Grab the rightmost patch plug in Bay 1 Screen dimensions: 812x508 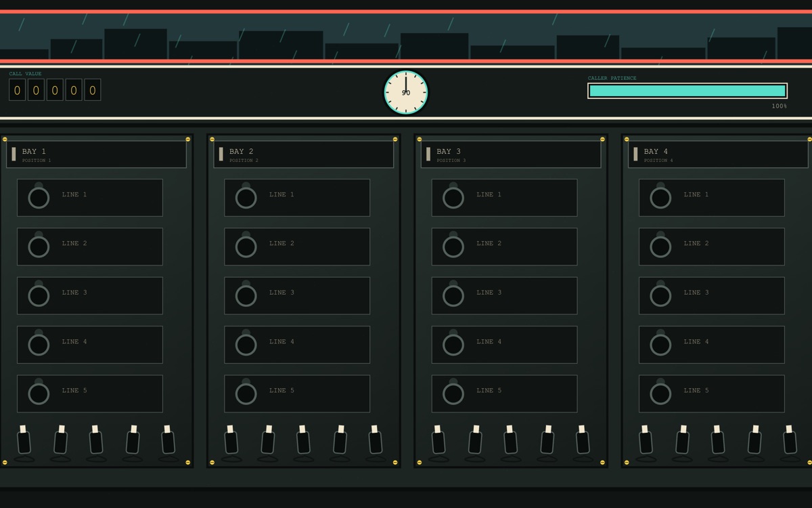click(x=168, y=440)
